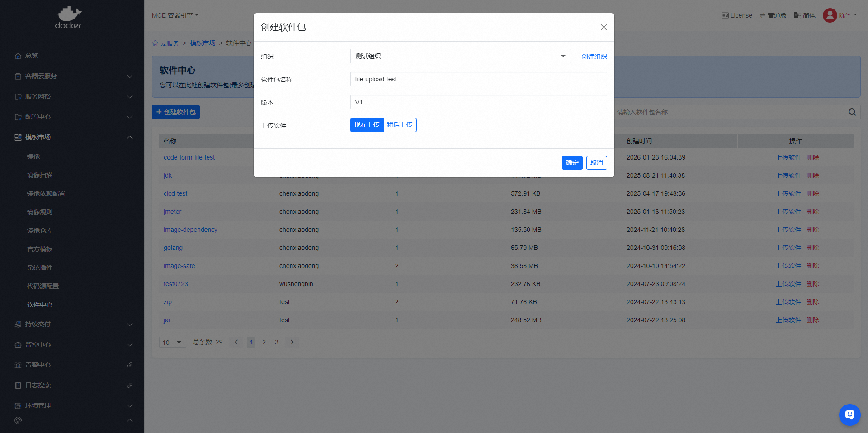Open 软件中心 in the sidebar

(x=40, y=305)
